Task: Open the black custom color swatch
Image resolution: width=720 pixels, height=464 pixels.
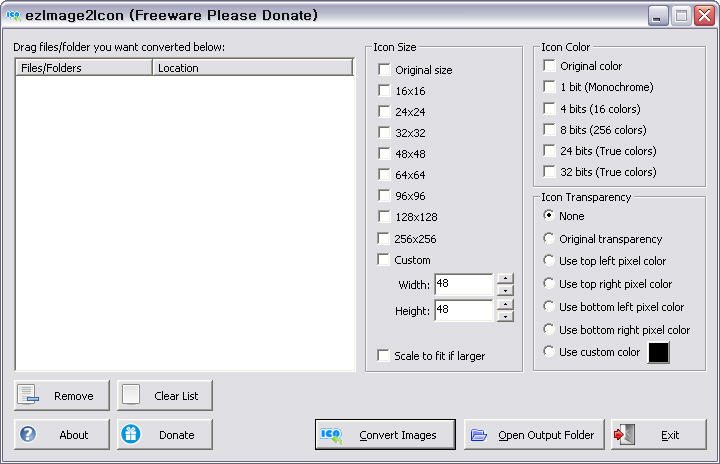Action: [x=658, y=352]
